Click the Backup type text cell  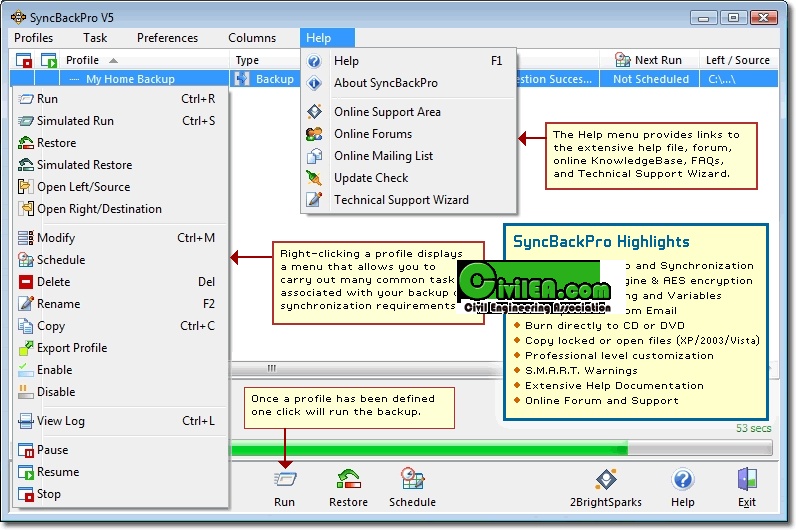pyautogui.click(x=275, y=79)
